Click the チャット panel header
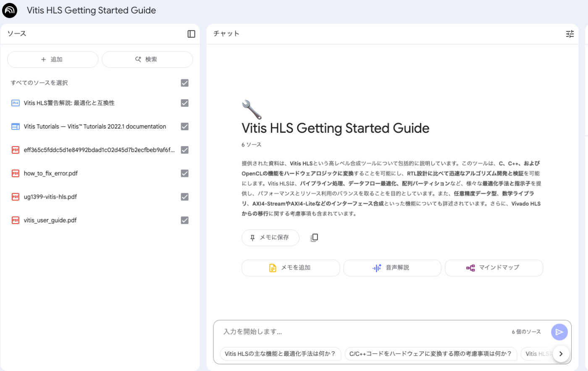The width and height of the screenshot is (588, 371). click(x=226, y=34)
